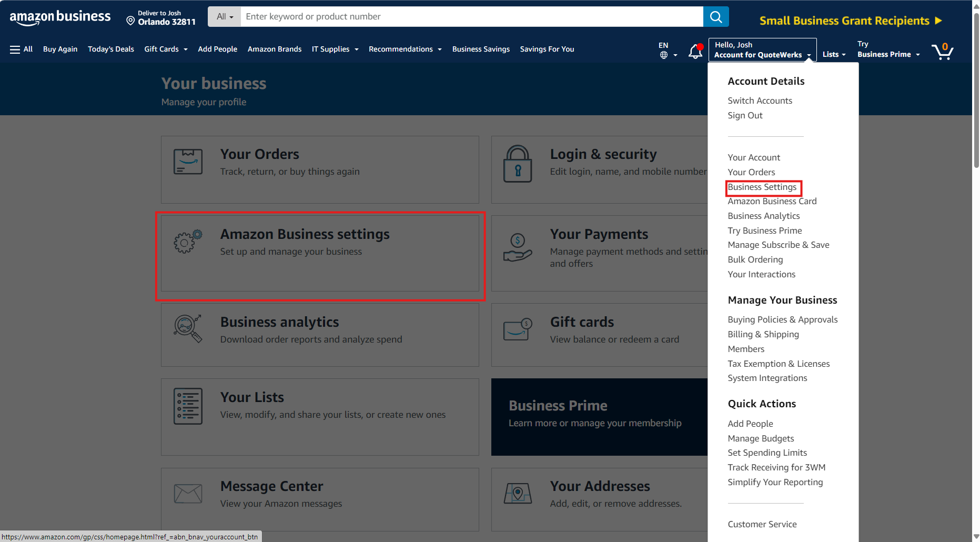Click the Small Business Grant Recipients arrow
The width and height of the screenshot is (980, 542).
pyautogui.click(x=938, y=21)
